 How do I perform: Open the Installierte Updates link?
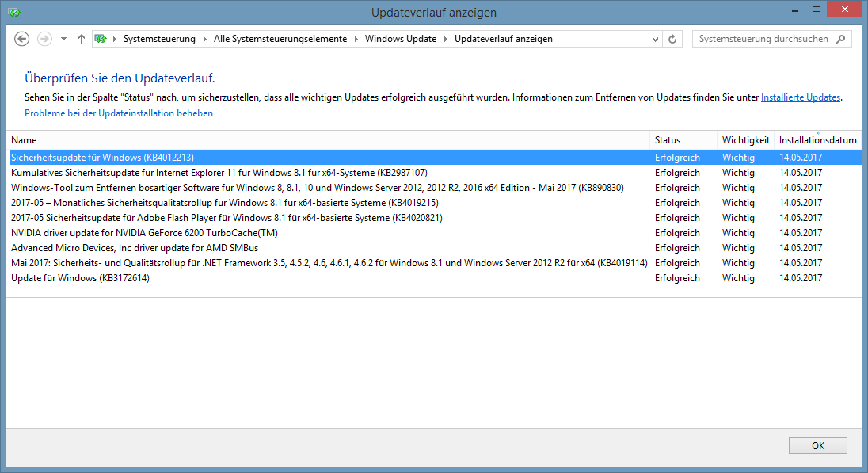[801, 97]
